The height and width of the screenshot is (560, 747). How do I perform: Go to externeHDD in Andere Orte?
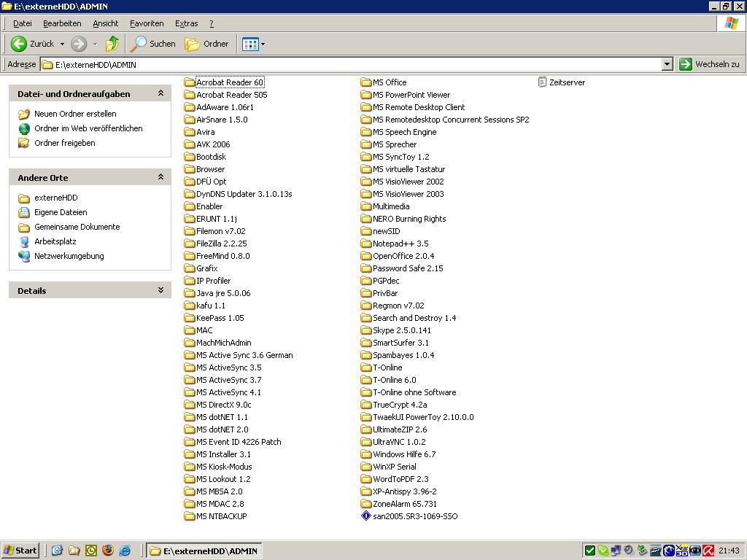pos(55,198)
